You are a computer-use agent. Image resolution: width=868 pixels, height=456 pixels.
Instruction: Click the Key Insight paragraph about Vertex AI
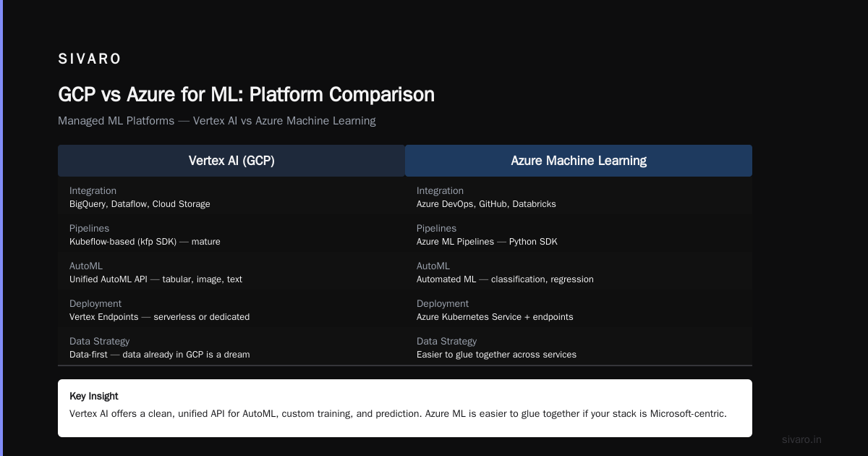pos(398,414)
